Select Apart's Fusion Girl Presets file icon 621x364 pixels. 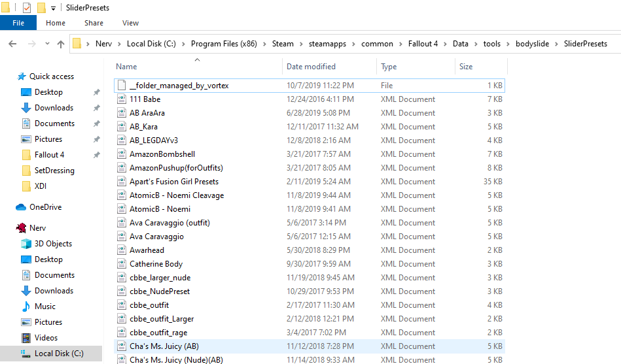(122, 182)
